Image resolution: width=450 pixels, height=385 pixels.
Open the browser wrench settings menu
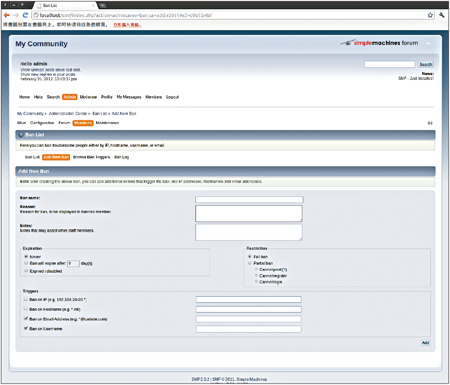click(442, 15)
